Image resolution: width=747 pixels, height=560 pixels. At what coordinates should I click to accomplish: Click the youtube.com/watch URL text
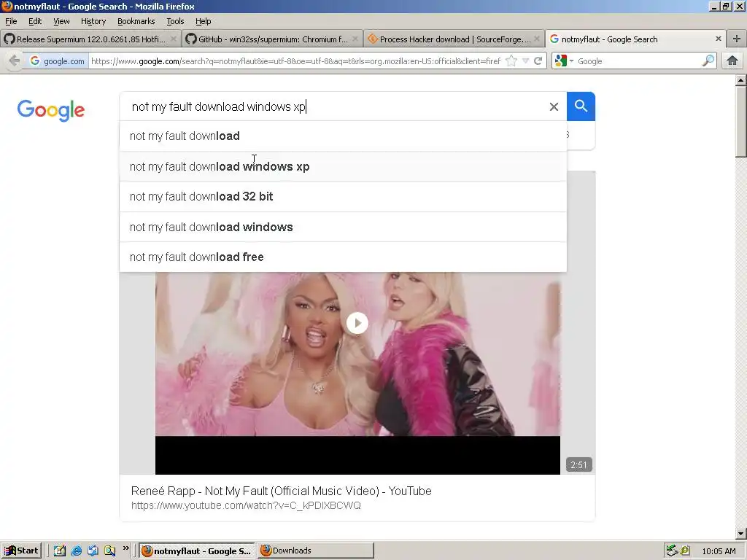(x=246, y=505)
